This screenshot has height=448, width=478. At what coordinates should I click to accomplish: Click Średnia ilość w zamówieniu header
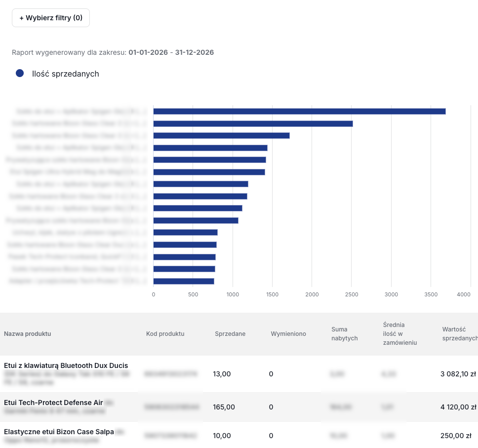point(399,333)
